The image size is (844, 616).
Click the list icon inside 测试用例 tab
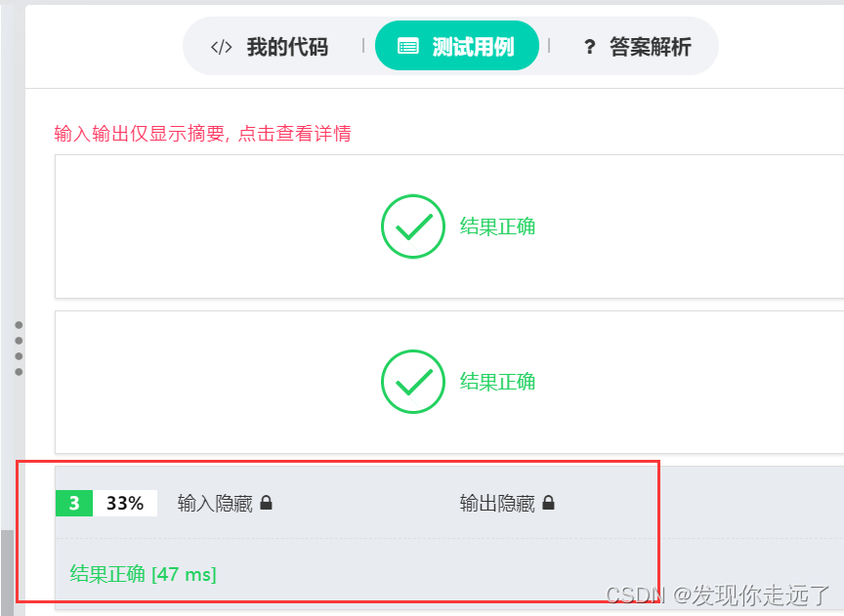pyautogui.click(x=408, y=45)
